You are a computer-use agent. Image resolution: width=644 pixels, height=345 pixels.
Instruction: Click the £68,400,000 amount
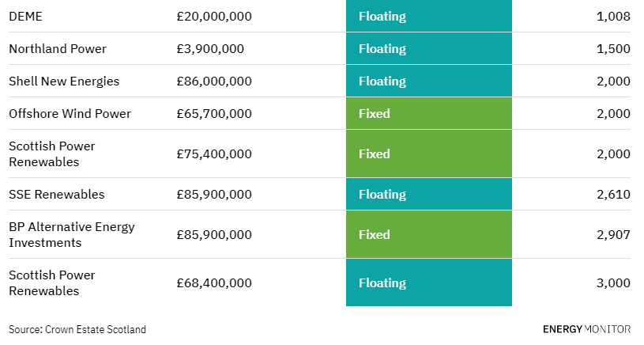pyautogui.click(x=214, y=283)
